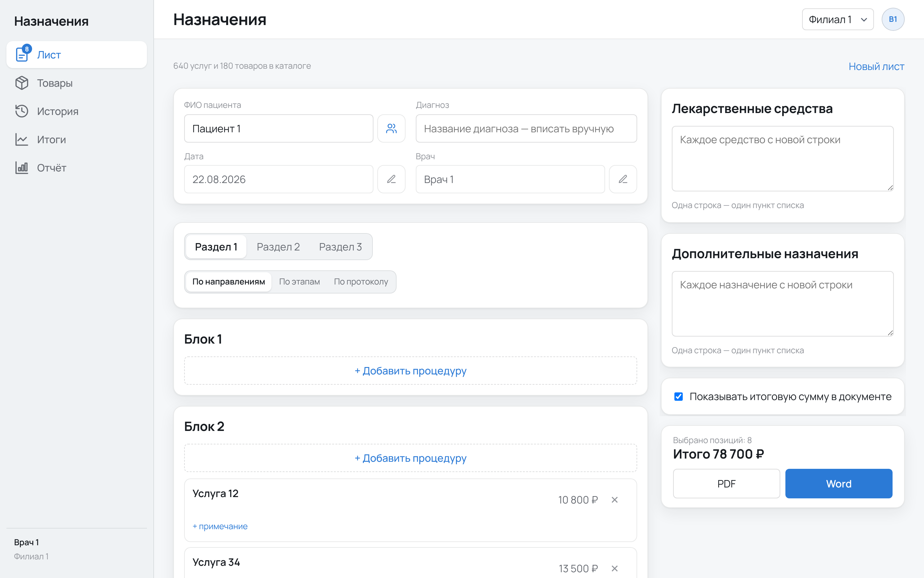Click the Услуга 12 price 10 800 ₽
The width and height of the screenshot is (924, 578).
click(578, 500)
